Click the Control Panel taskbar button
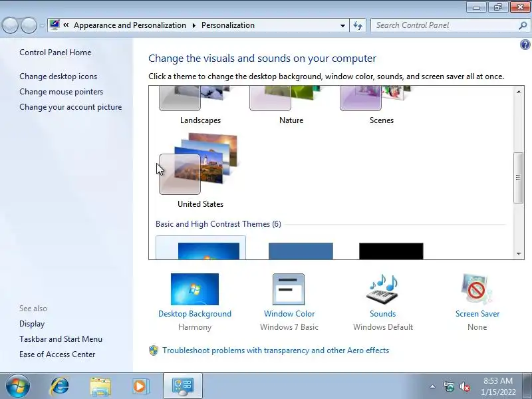Image resolution: width=532 pixels, height=399 pixels. click(183, 386)
